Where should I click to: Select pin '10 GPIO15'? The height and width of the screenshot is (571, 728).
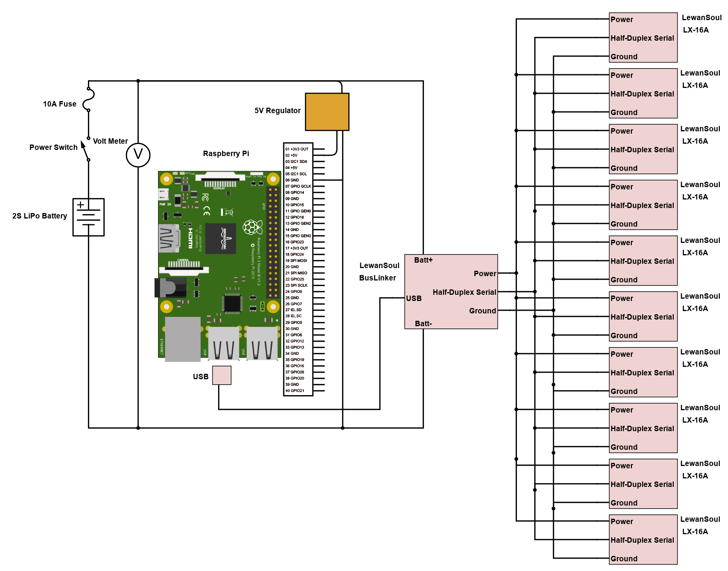point(295,205)
